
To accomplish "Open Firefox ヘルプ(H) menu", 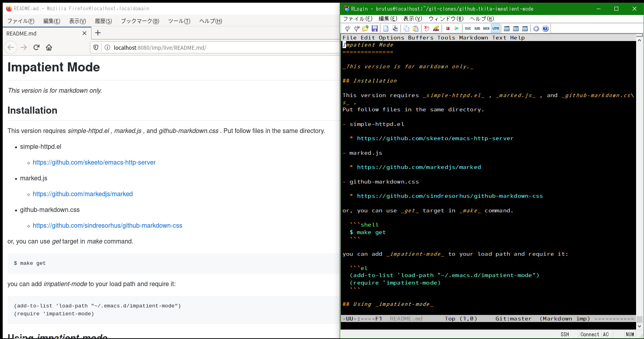I will (x=211, y=21).
